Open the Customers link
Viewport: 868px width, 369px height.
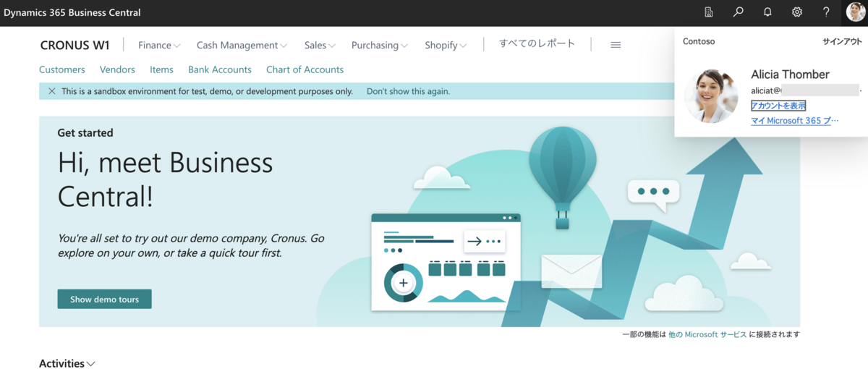pos(62,69)
